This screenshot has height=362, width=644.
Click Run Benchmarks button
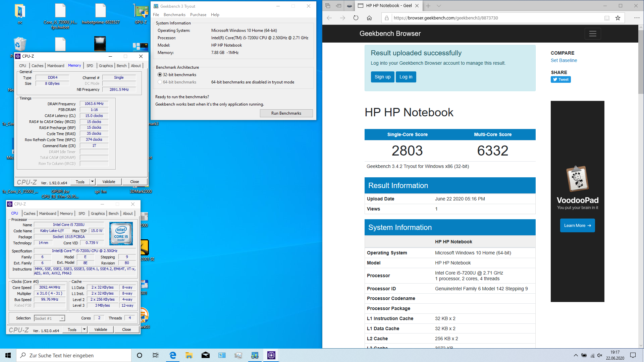(x=286, y=113)
